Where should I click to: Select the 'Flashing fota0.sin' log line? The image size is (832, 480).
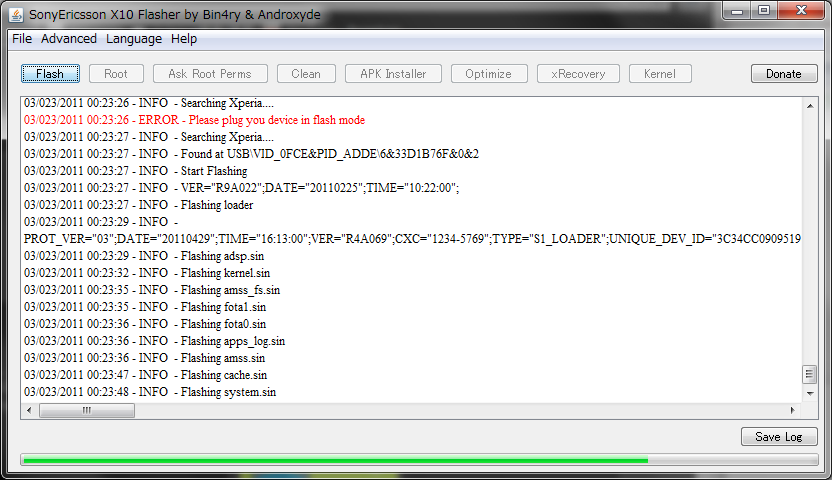tap(145, 324)
